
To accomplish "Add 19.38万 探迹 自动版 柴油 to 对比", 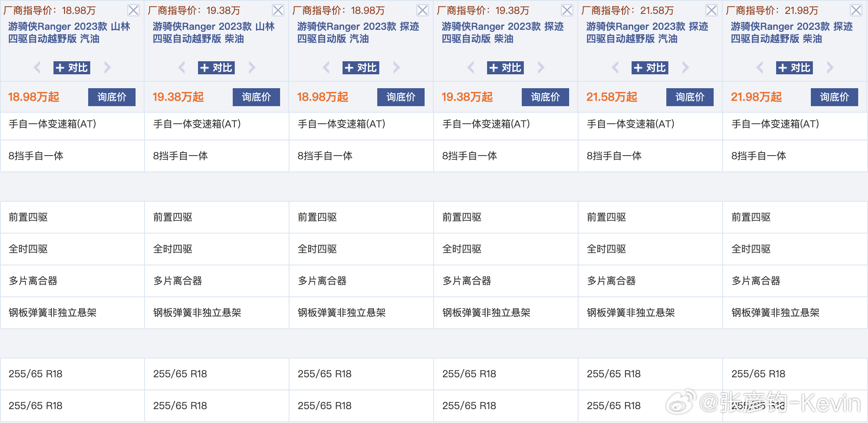I will [505, 68].
